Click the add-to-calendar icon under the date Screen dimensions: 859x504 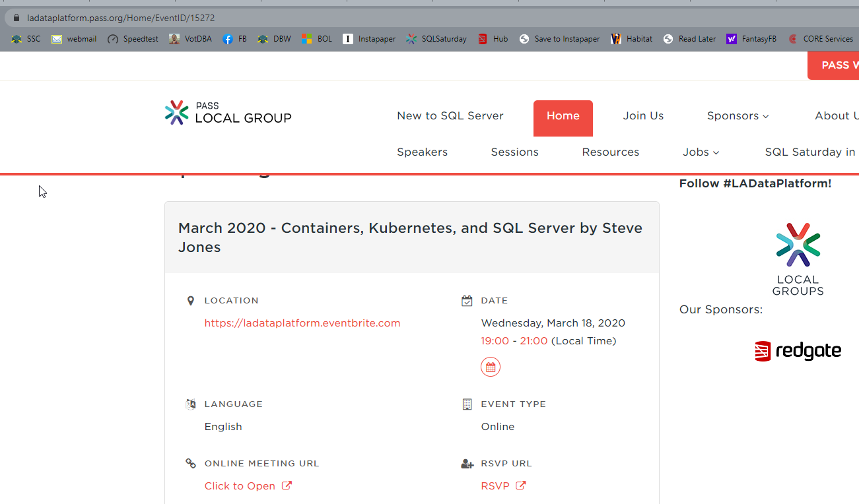point(490,367)
